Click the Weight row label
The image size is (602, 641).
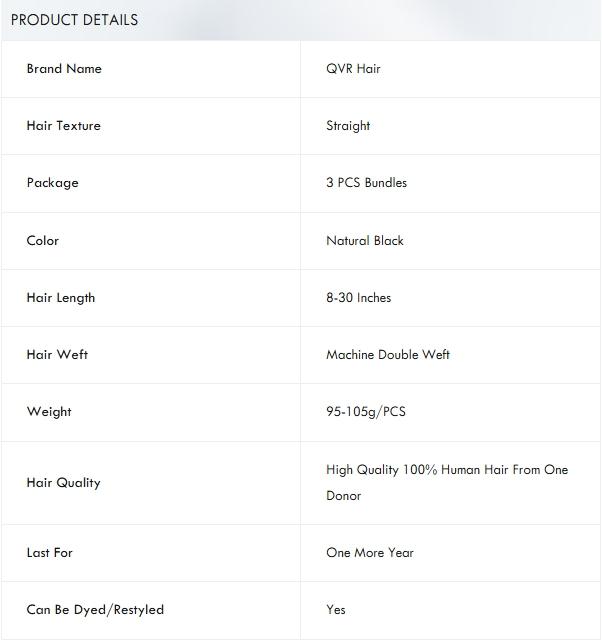tap(49, 412)
